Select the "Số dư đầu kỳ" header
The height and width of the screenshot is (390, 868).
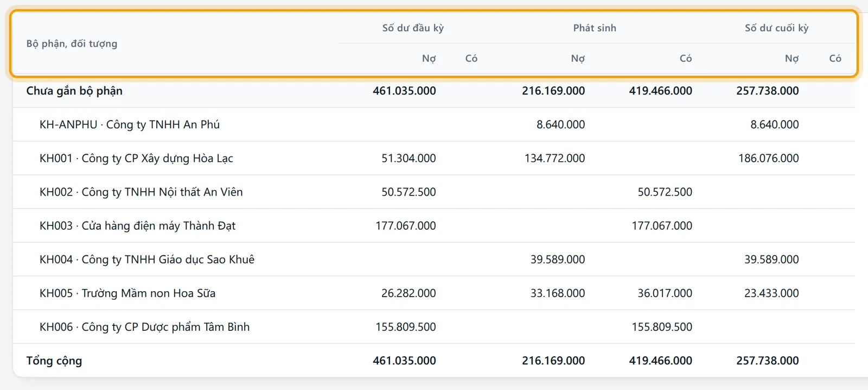413,28
